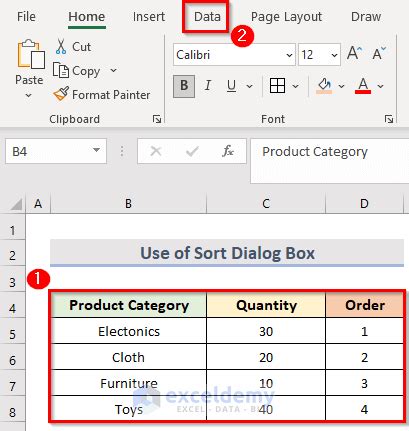Open the Clipboard dialog launcher
Screen dimensions: 409x431
[x=157, y=119]
